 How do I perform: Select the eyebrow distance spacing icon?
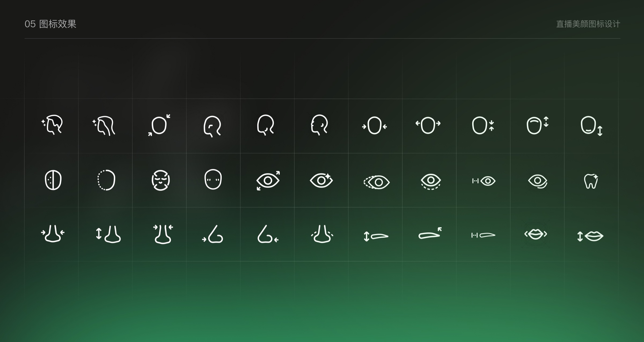[484, 235]
